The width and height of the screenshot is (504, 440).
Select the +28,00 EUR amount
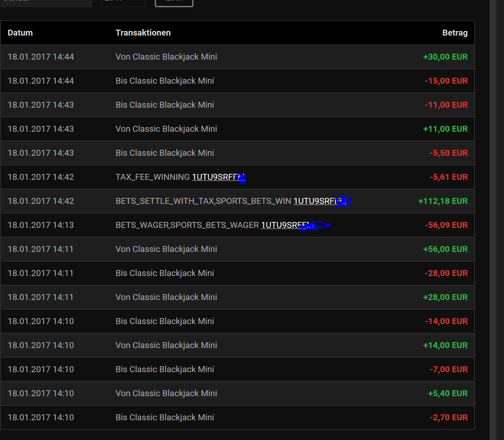445,297
